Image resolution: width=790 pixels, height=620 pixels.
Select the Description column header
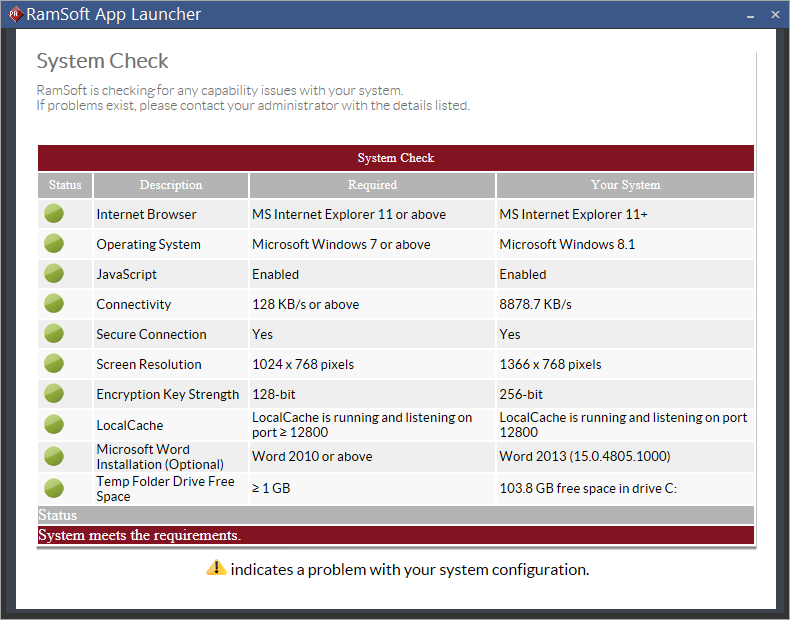click(x=171, y=185)
